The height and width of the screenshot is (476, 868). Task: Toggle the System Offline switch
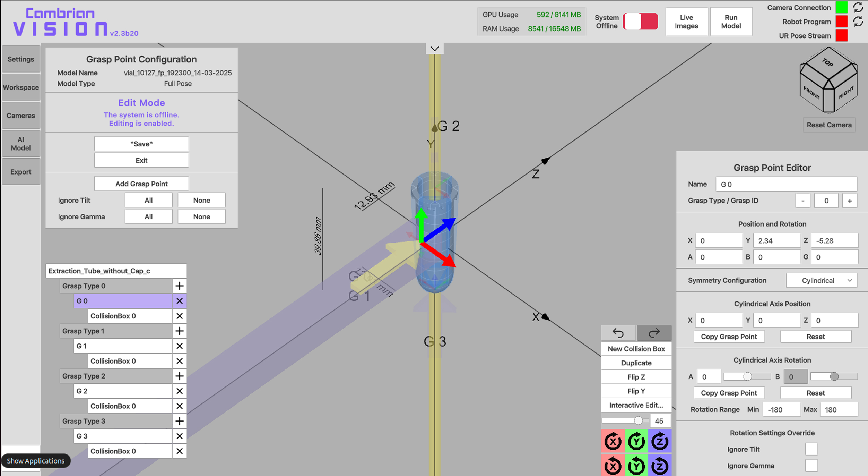click(640, 22)
